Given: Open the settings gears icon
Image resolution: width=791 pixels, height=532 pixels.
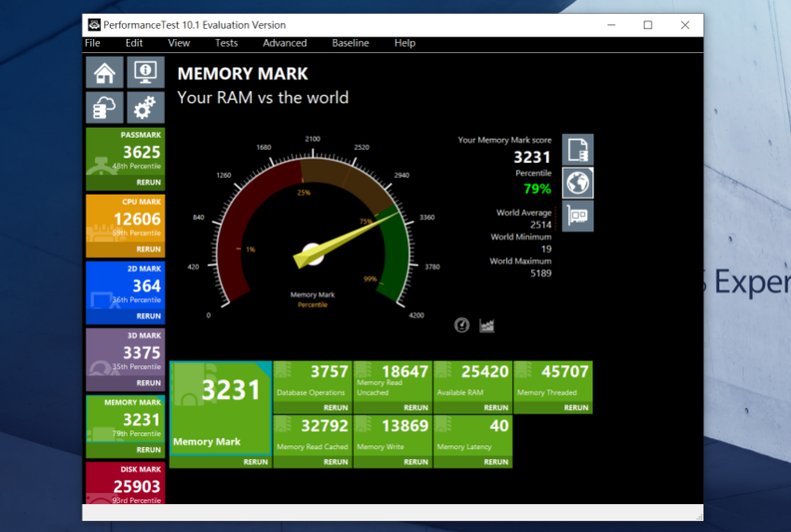Looking at the screenshot, I should point(145,107).
